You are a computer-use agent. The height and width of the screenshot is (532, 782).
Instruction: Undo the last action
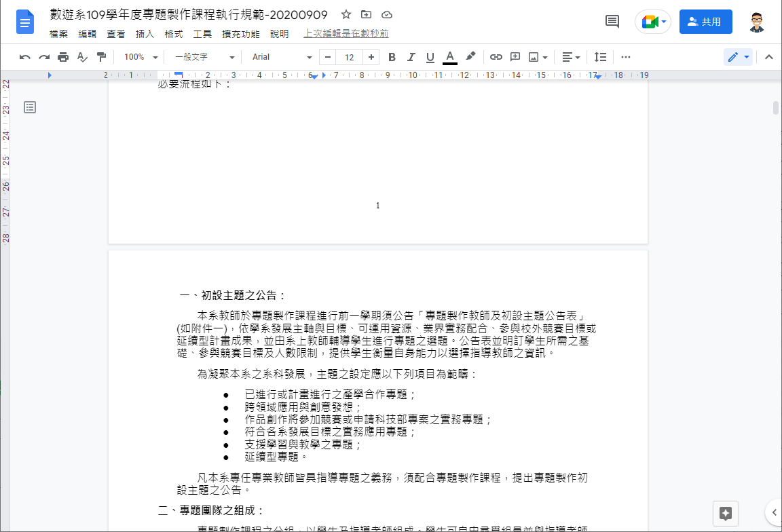25,57
